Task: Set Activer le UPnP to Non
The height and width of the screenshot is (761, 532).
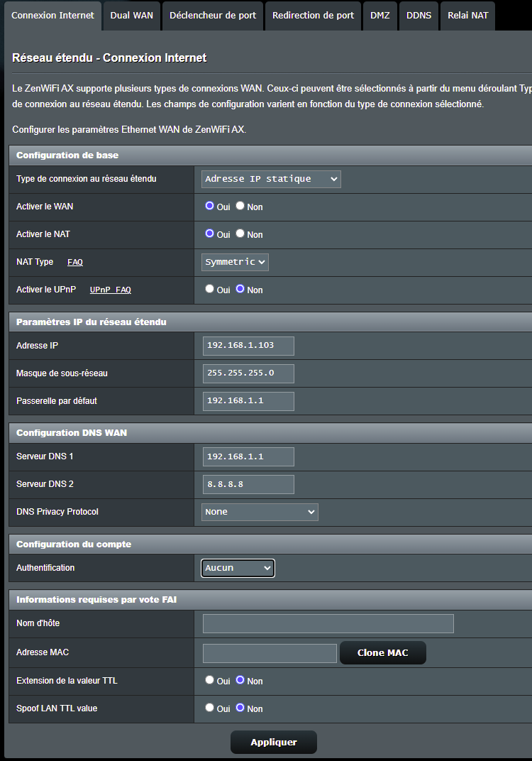Action: (x=240, y=289)
